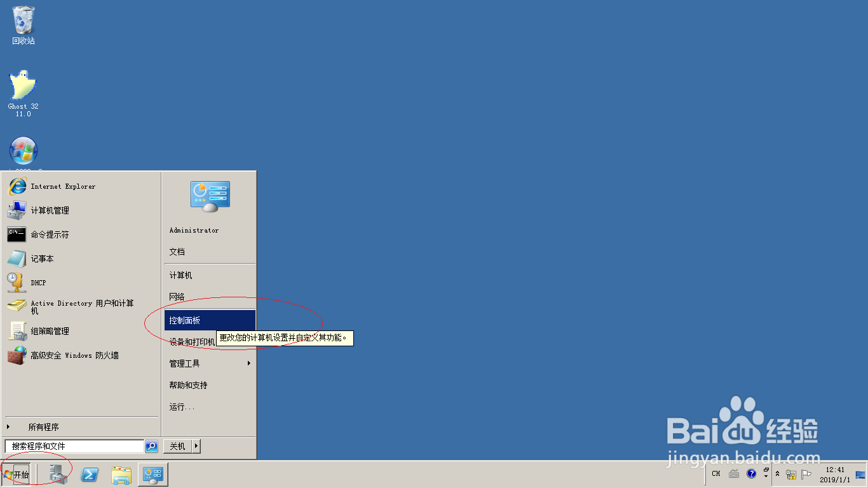
Task: Click the search magnifier button
Action: point(151,446)
